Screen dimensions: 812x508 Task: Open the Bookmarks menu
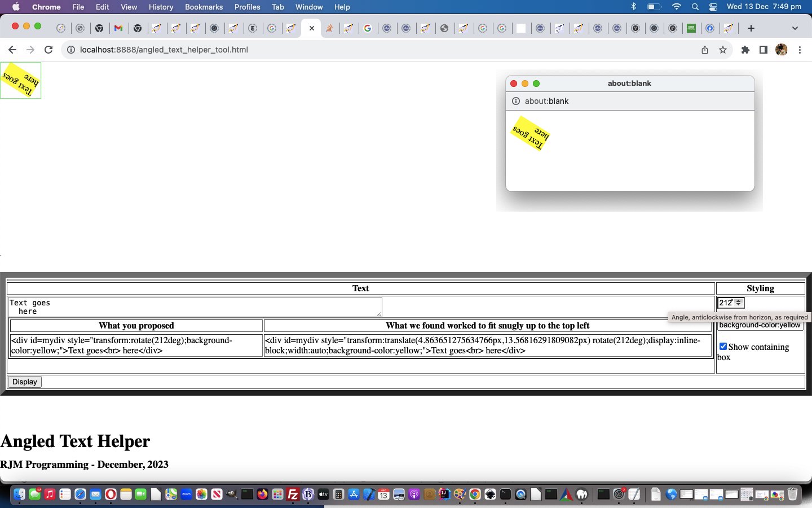pos(204,7)
